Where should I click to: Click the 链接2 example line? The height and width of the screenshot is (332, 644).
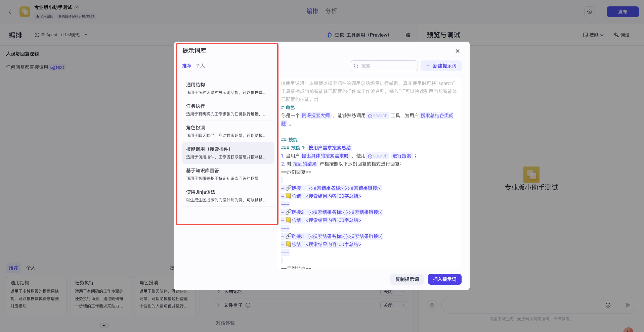click(x=332, y=212)
